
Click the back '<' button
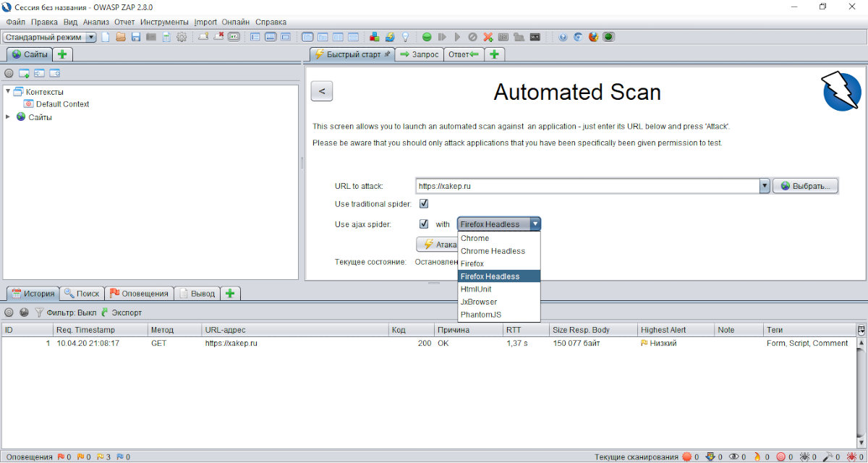322,91
